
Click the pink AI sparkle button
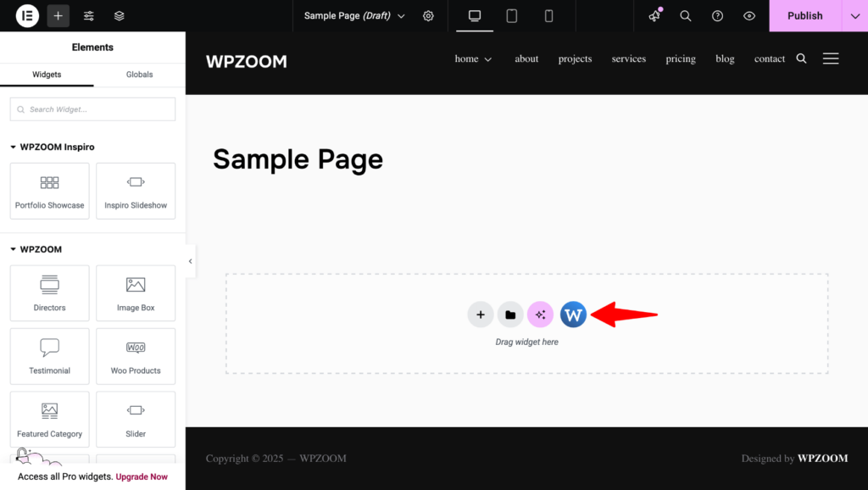click(x=541, y=315)
